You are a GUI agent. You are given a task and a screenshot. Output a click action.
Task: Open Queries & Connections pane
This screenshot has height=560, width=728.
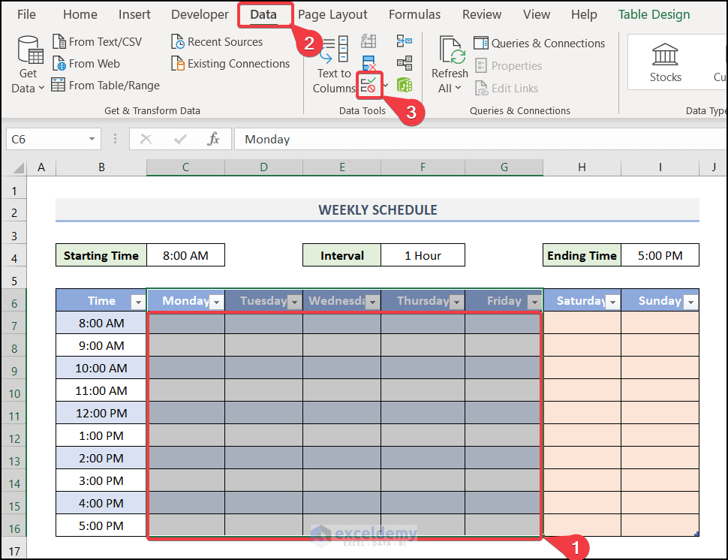coord(540,43)
